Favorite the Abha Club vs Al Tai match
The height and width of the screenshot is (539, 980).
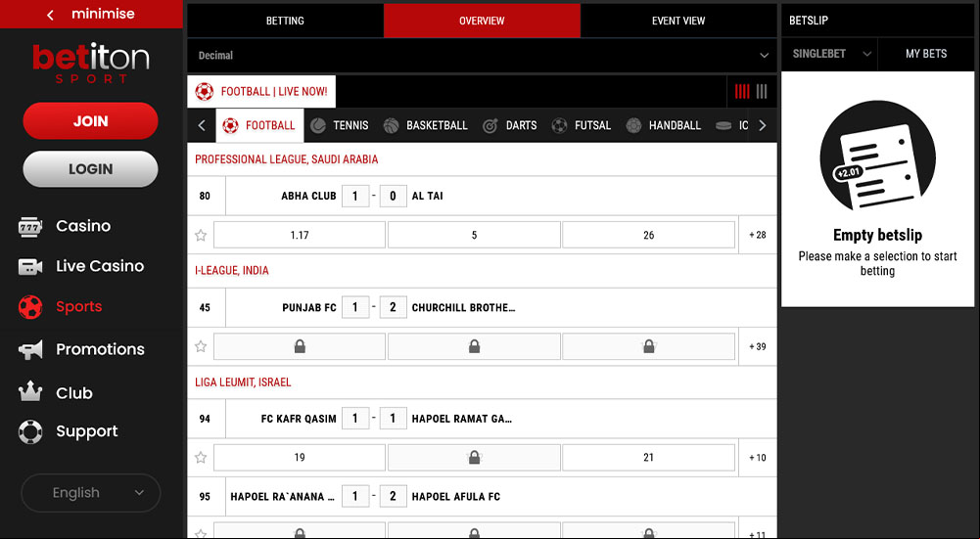[x=201, y=236]
